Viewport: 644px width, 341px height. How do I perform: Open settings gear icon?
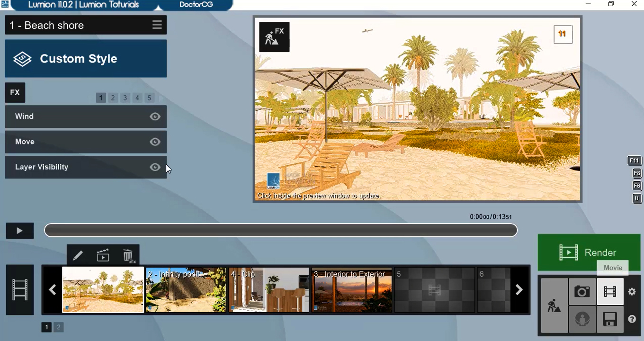click(x=632, y=292)
